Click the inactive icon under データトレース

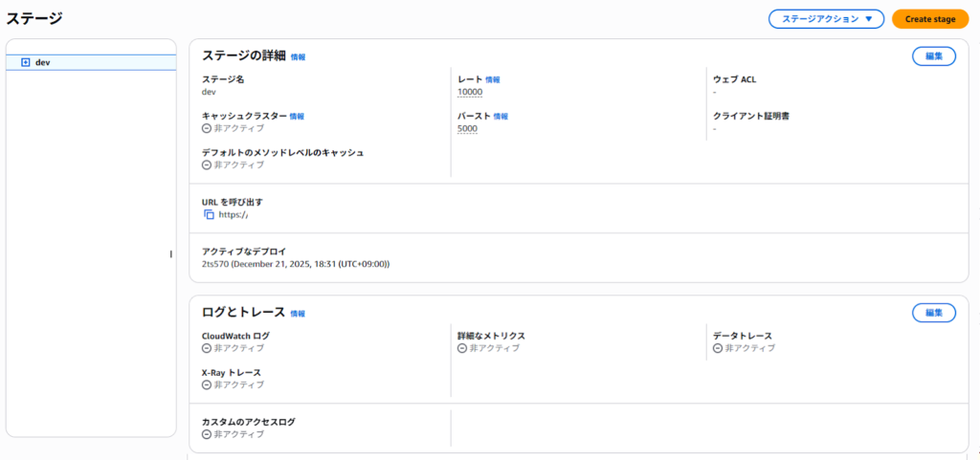click(x=718, y=348)
